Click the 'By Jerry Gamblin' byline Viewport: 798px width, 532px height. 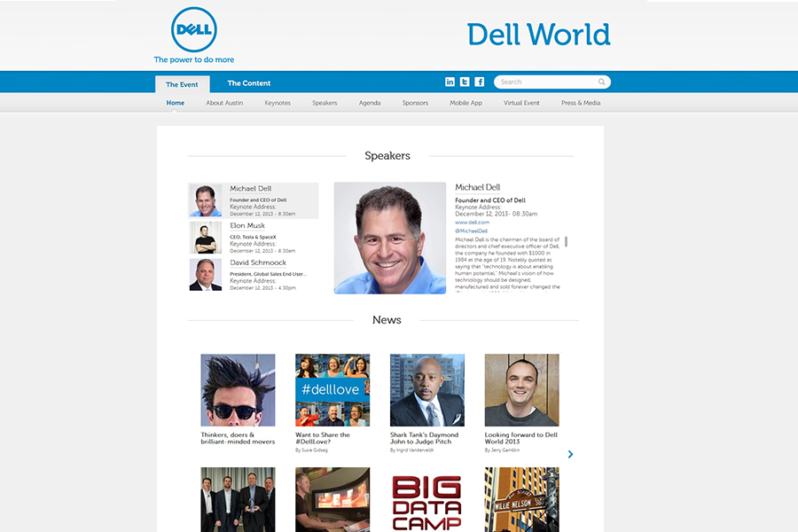503,450
